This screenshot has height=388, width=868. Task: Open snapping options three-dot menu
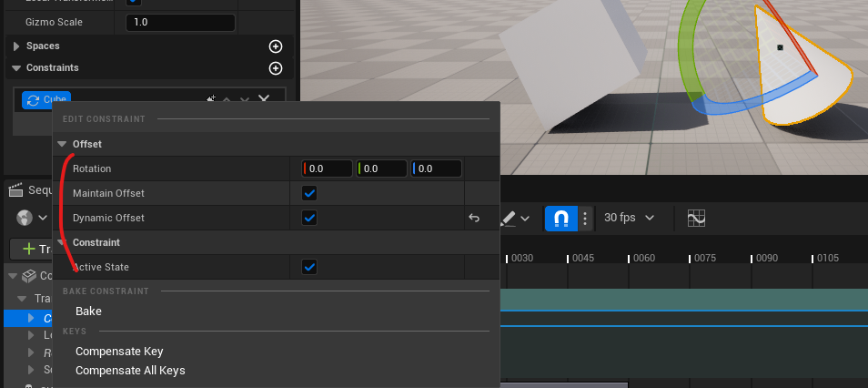click(x=585, y=219)
